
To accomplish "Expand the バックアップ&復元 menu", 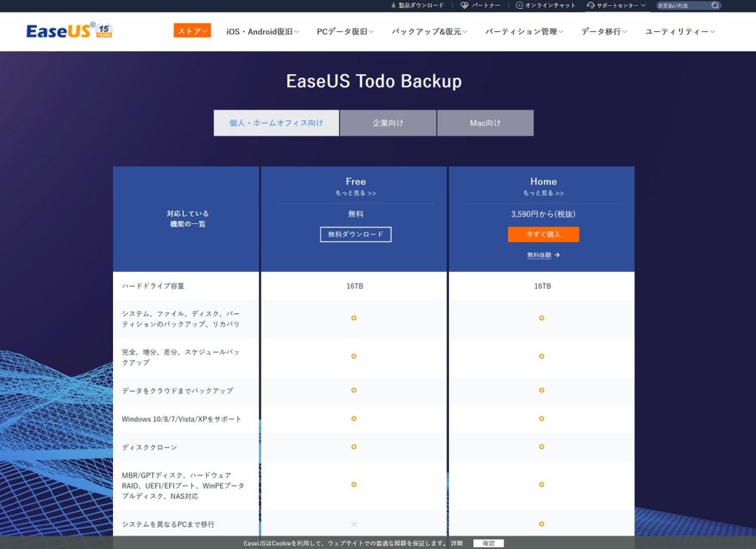I will click(x=429, y=31).
